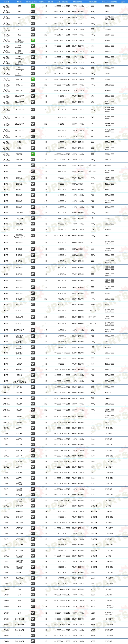The height and width of the screenshot is (644, 128).
Task: Click the 129kW / 175KM power cell
Action: pyautogui.click(x=78, y=137)
